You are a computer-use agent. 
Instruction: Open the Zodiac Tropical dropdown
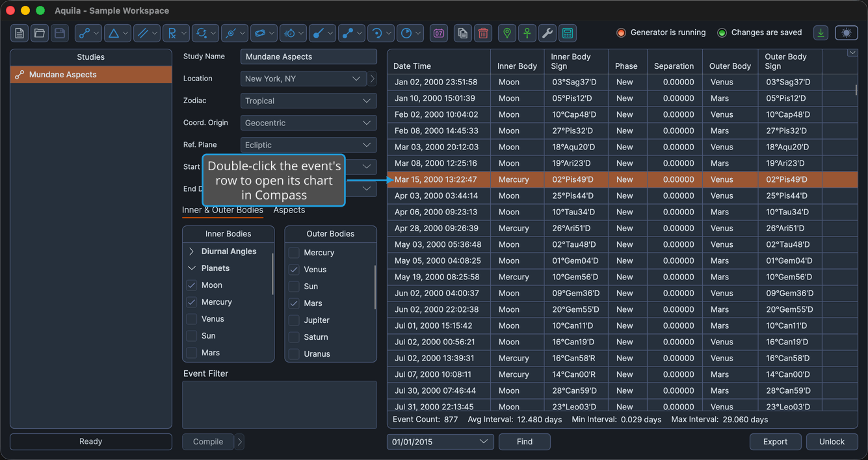pos(309,101)
